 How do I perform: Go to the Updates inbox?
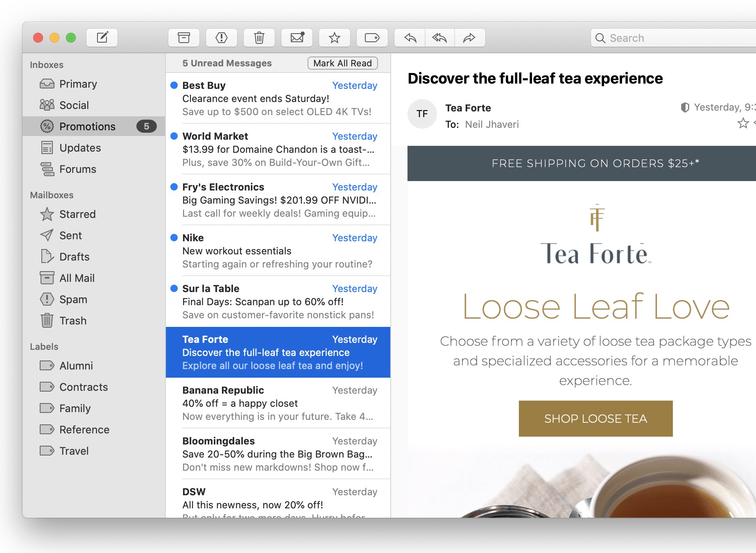[94, 148]
